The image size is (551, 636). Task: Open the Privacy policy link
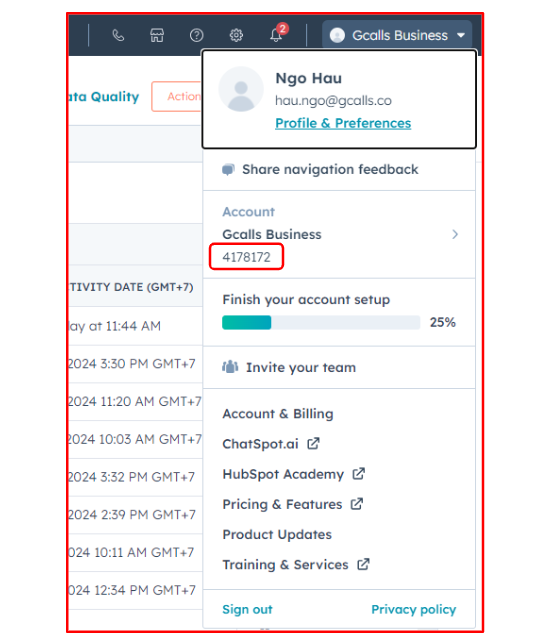414,609
